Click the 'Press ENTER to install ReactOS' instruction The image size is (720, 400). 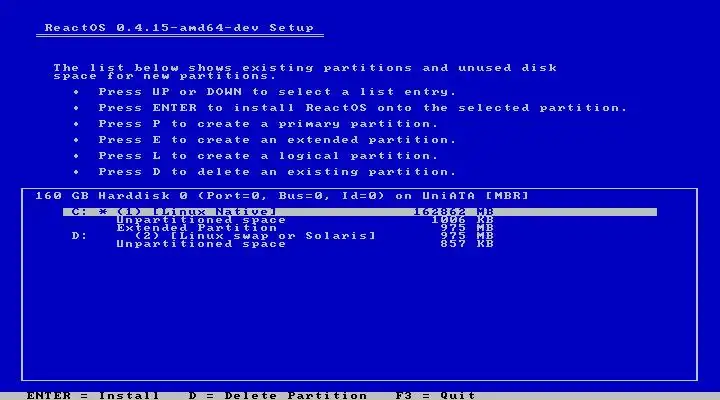tap(362, 108)
